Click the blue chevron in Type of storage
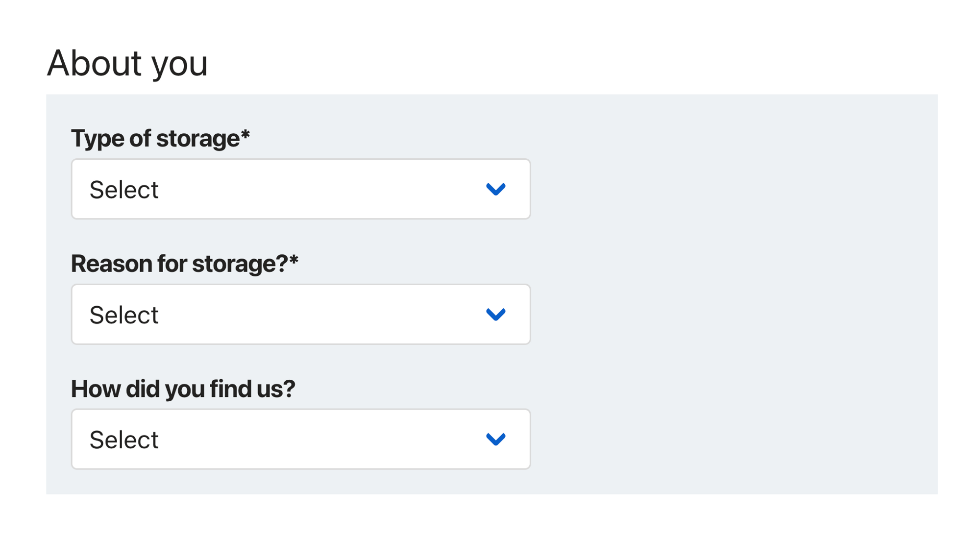This screenshot has width=980, height=538. [x=495, y=189]
